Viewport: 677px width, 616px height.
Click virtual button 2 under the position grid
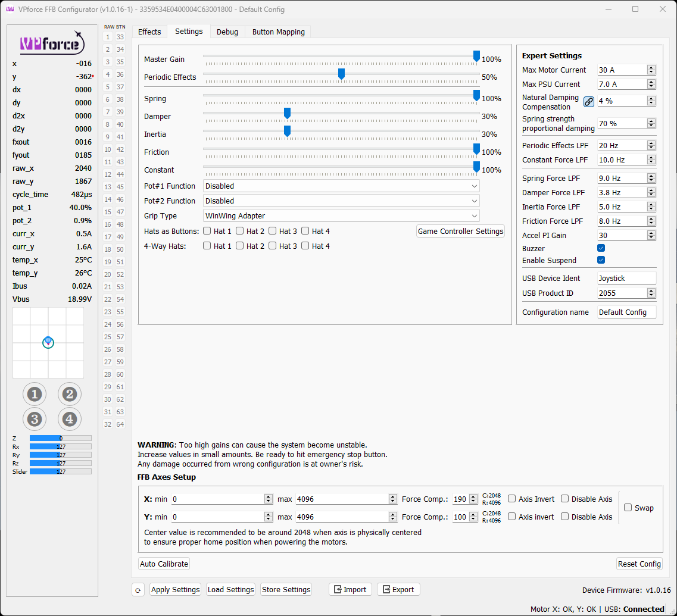(70, 394)
